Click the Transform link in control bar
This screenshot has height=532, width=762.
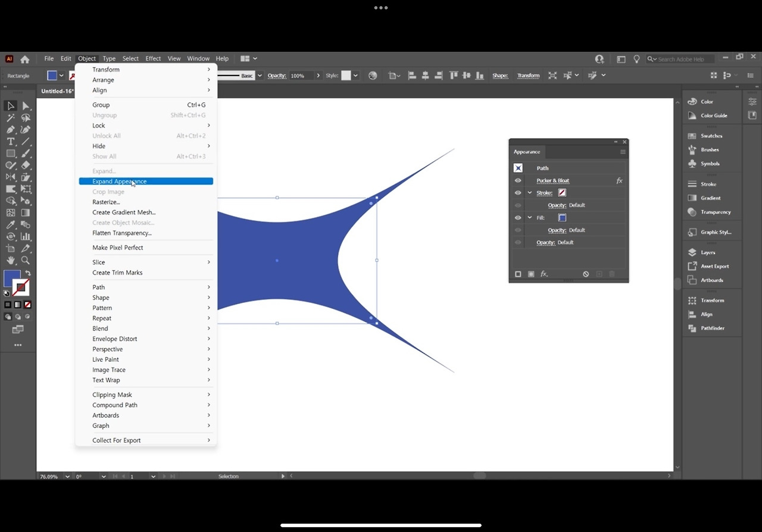click(528, 76)
